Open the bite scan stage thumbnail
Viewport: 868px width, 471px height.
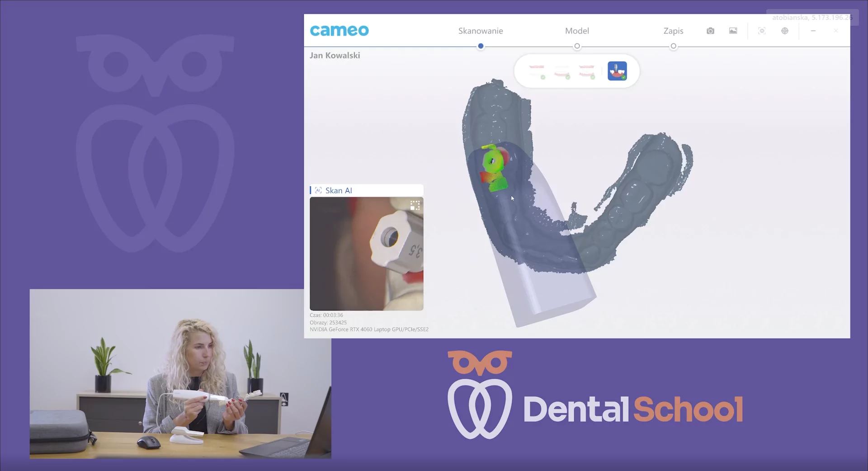click(x=587, y=70)
